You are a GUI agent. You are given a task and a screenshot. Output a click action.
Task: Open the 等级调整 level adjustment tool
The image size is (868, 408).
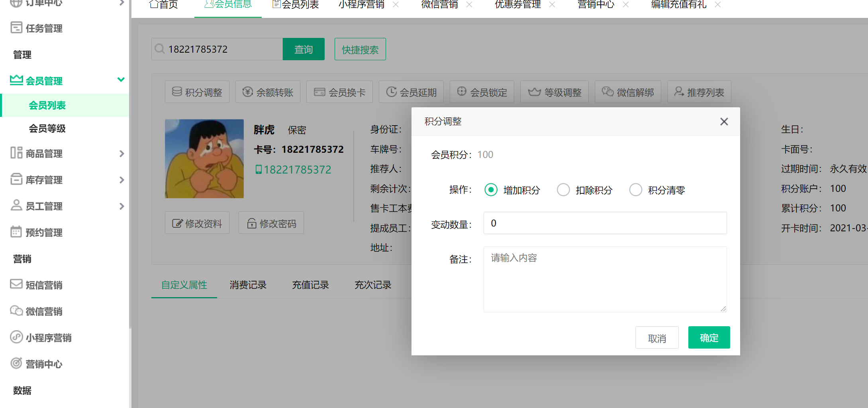pos(554,91)
